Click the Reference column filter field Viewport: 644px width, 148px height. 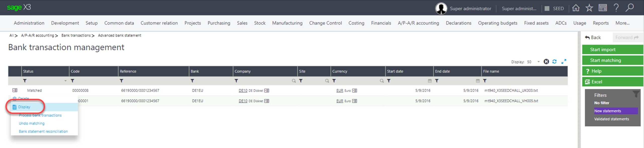tap(155, 81)
